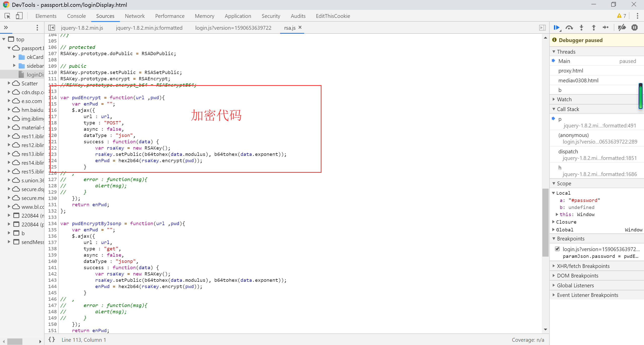Click the Inspect element picker icon
This screenshot has width=644, height=345.
coord(7,16)
